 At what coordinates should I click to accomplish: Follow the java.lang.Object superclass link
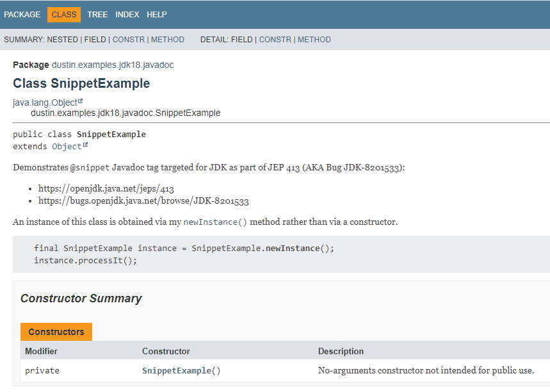[45, 102]
